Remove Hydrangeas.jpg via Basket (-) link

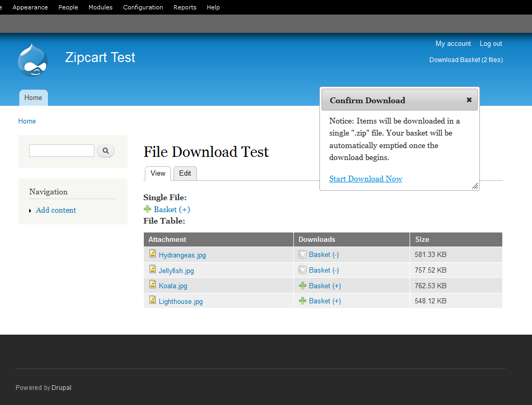[324, 254]
